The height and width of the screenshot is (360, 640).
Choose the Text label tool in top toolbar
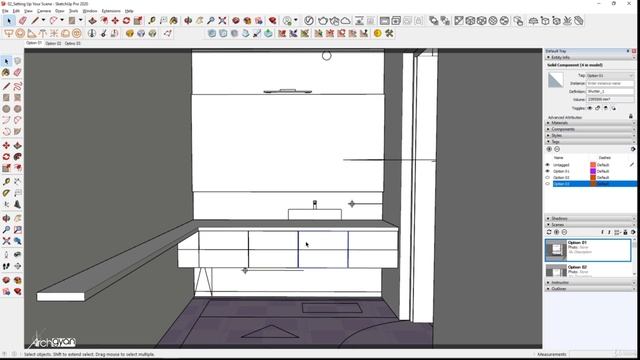pos(163,20)
